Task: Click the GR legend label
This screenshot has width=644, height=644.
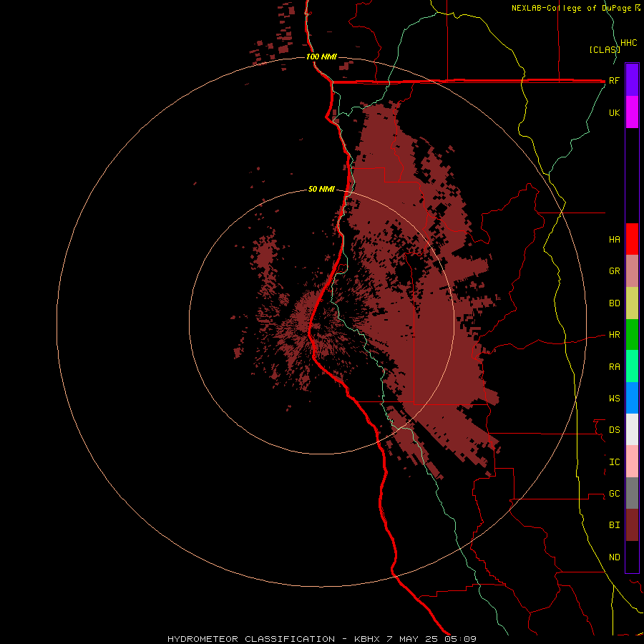Action: [614, 271]
